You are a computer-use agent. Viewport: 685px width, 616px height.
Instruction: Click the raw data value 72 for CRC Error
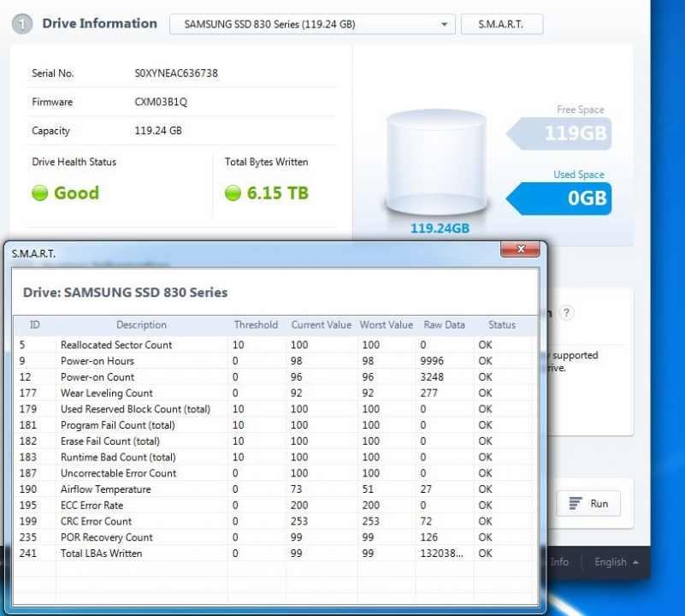click(426, 521)
